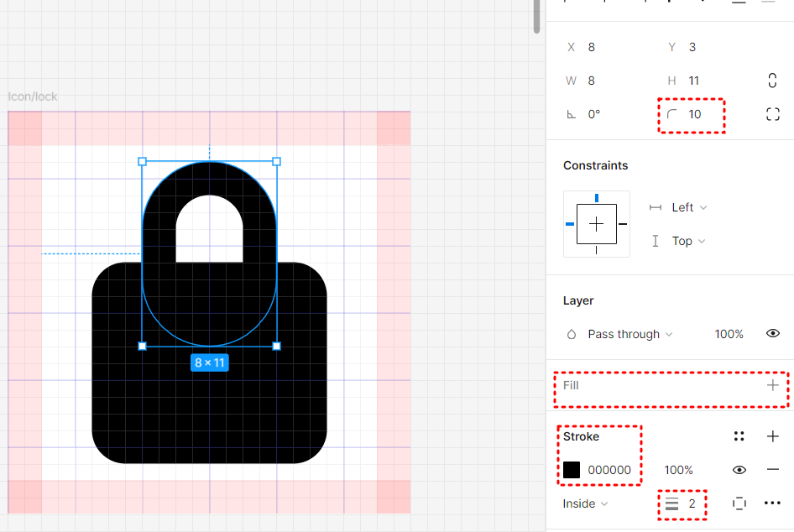Open the Left horizontal constraint dropdown
Viewport: 794px width, 532px height.
[x=689, y=207]
